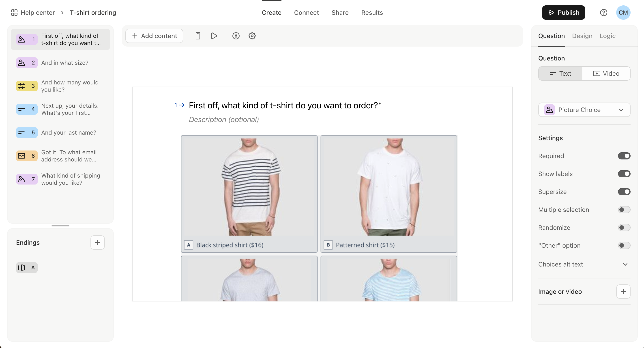Click picture choice icon of question 2
Screen dimensions: 644x348
pyautogui.click(x=22, y=62)
